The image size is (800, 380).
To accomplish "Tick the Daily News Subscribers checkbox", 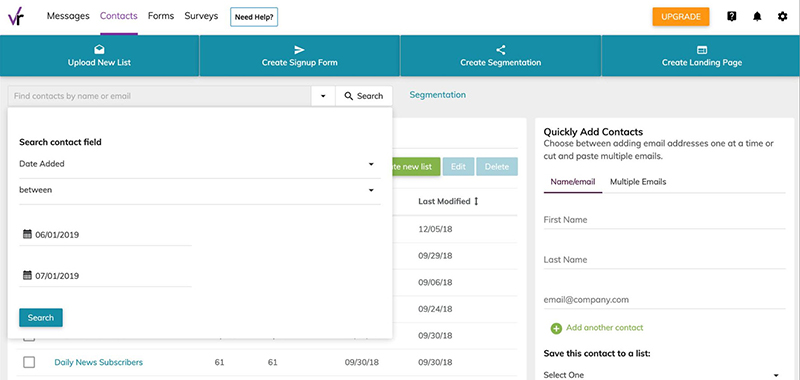I will point(29,362).
